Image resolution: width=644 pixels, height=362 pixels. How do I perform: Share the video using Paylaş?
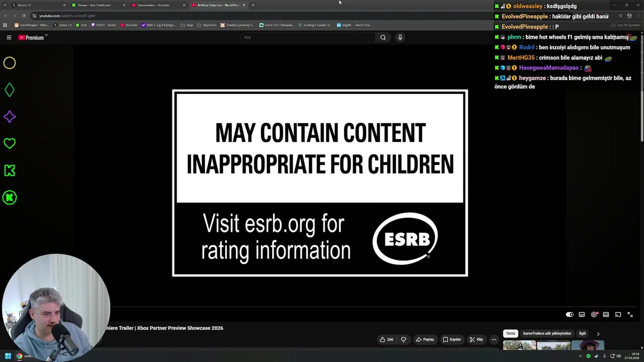click(425, 339)
